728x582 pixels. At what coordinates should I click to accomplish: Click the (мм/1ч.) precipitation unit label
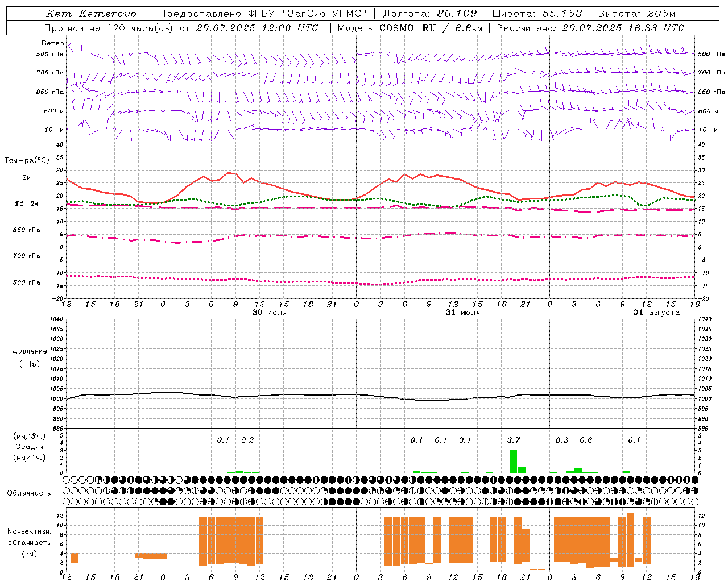[29, 458]
